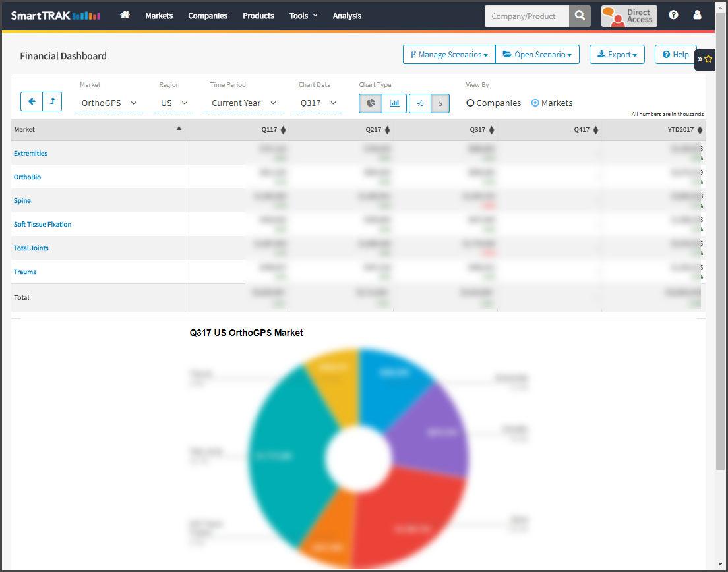Sort by Q217 column
Viewport: 728px width, 572px height.
click(x=387, y=130)
